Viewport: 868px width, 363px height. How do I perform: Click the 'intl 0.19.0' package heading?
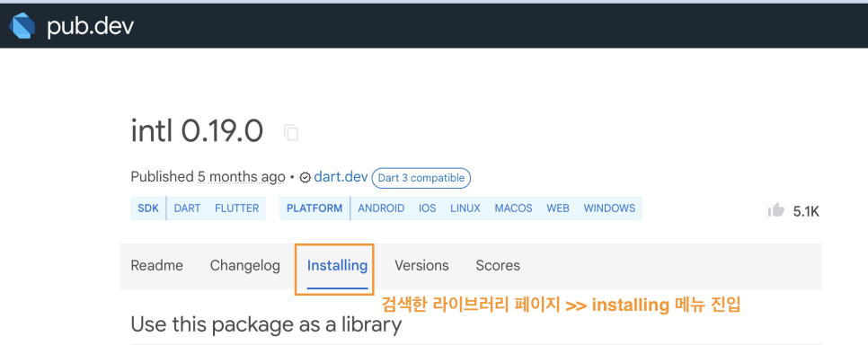point(197,132)
